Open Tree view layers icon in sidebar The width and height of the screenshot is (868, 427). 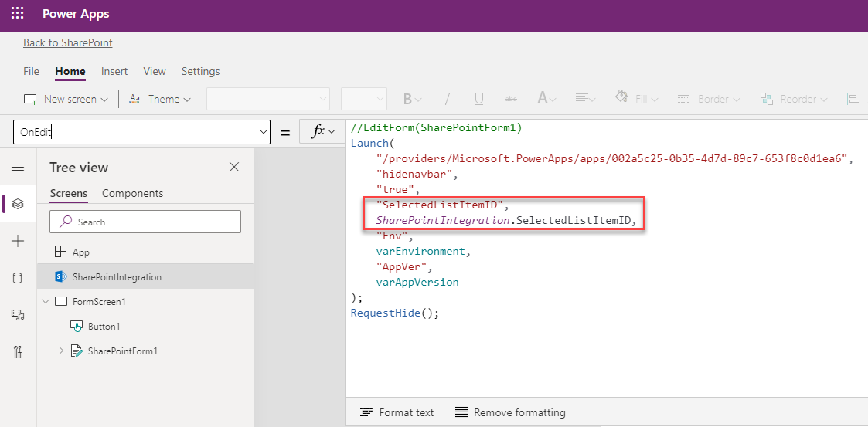[x=18, y=204]
